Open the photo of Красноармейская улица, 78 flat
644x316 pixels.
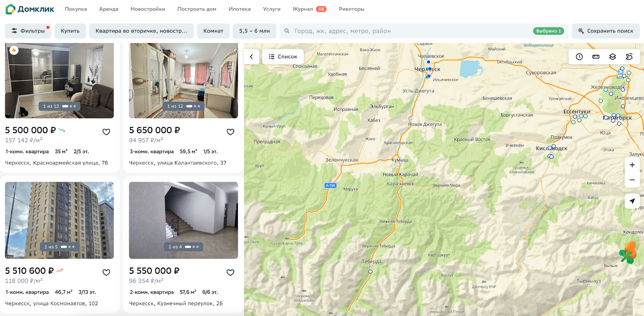59,80
